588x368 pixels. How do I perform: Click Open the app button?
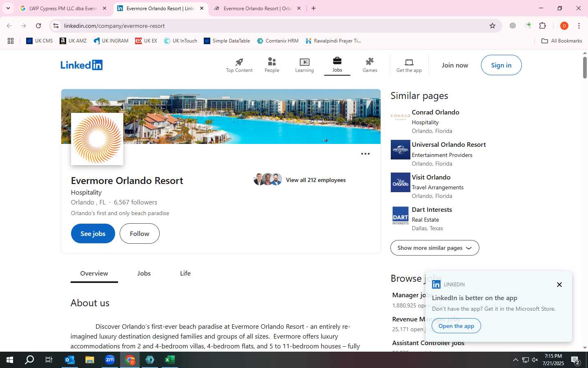point(456,326)
